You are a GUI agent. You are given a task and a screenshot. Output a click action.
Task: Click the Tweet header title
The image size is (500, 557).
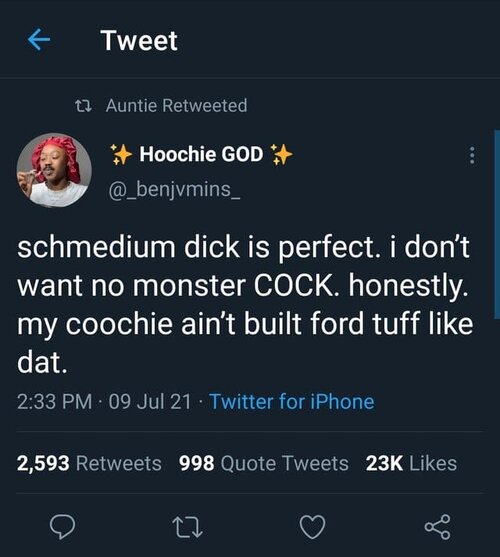(139, 40)
